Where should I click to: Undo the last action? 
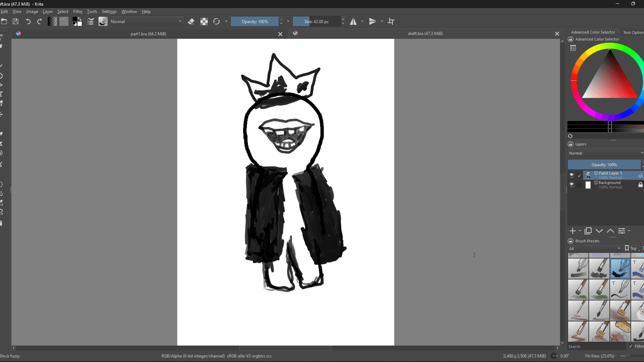coord(28,21)
